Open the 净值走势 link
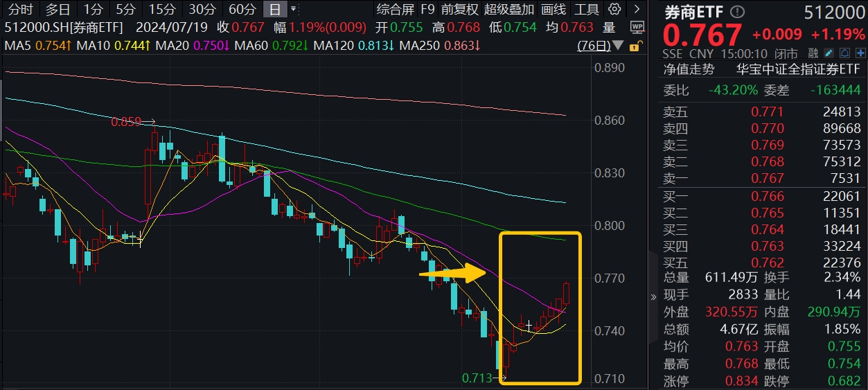Image resolution: width=868 pixels, height=390 pixels. pos(689,69)
